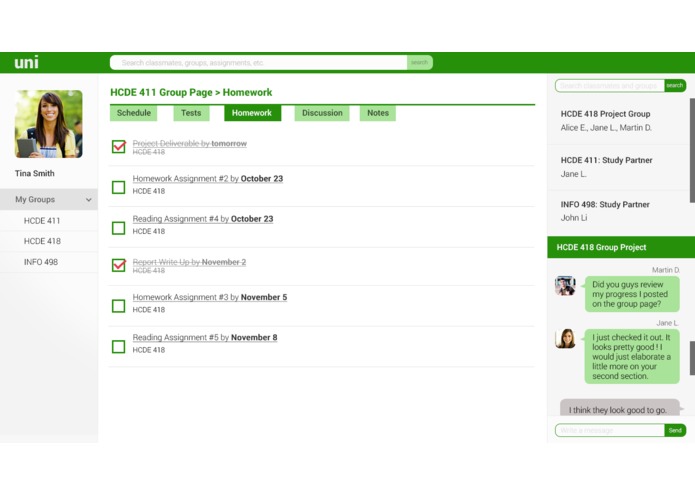Open Reading Assignment #5 link
The height and width of the screenshot is (494, 695).
pos(205,338)
